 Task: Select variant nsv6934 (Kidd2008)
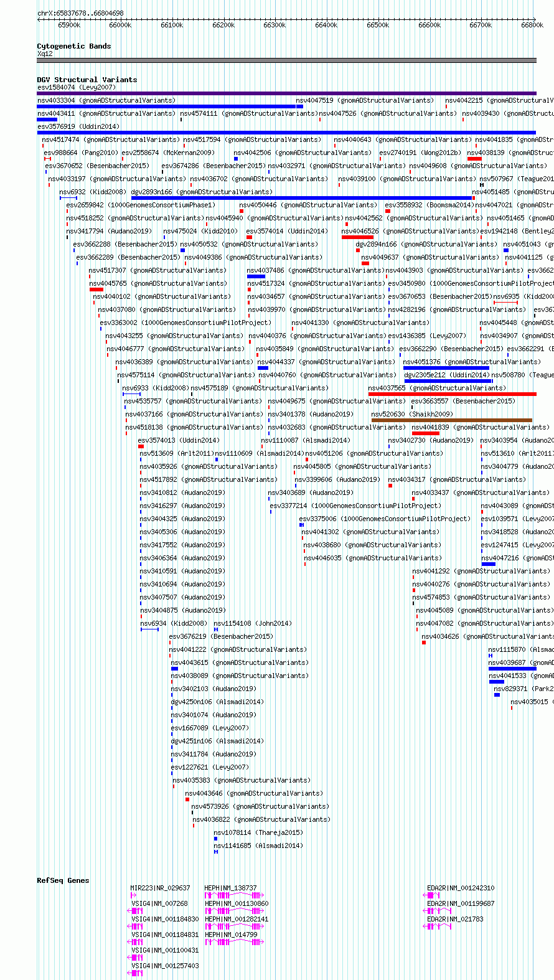tap(174, 623)
